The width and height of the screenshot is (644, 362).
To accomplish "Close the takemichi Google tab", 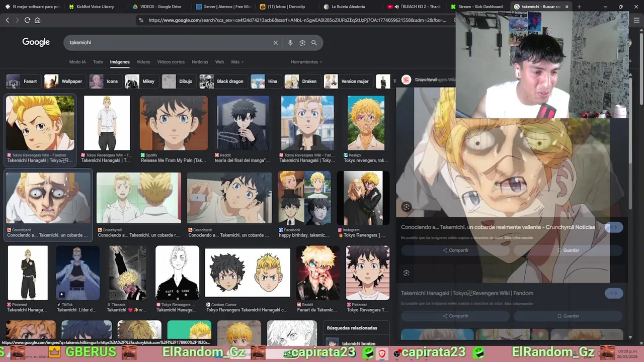I will pos(567,7).
